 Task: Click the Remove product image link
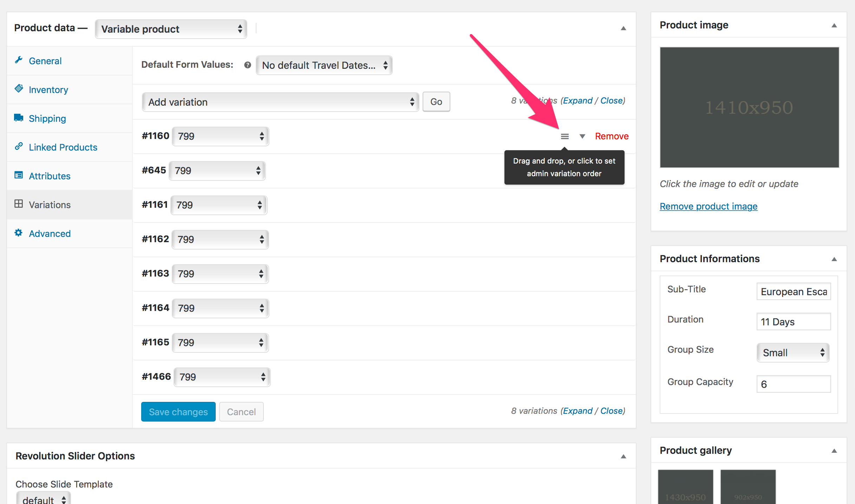(709, 206)
